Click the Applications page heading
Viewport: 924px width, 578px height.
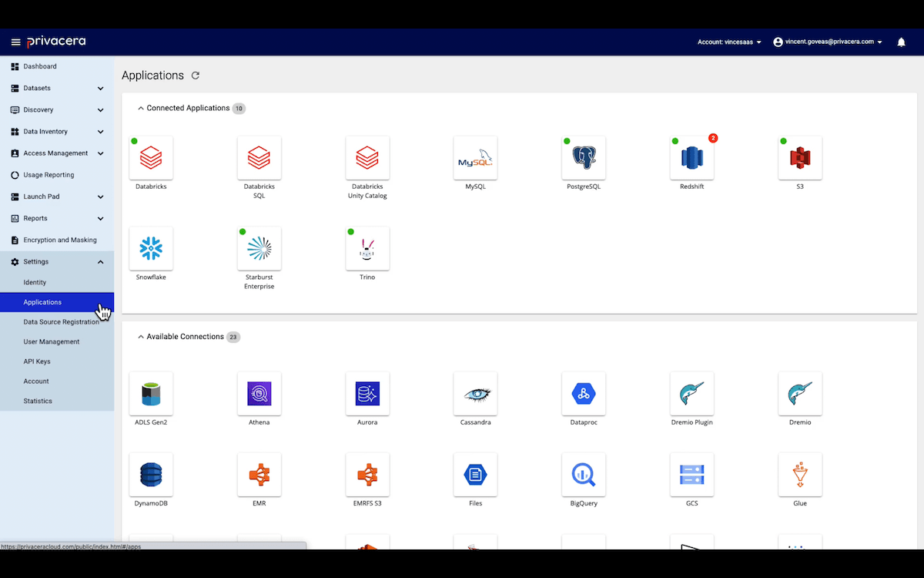[152, 76]
